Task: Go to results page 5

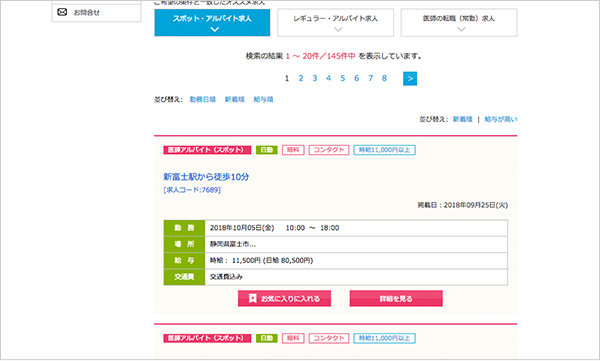Action: 342,78
